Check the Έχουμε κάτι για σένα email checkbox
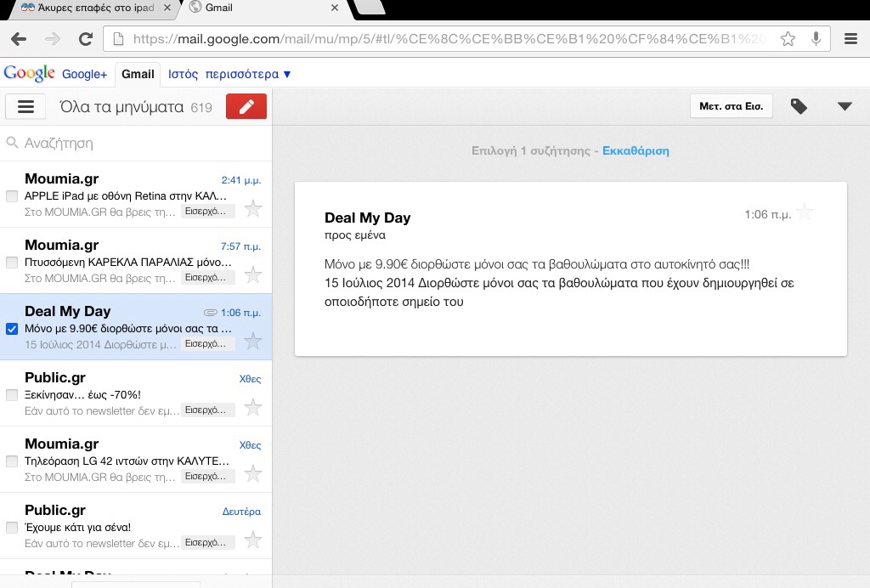Screen dimensions: 870x588 click(12, 528)
